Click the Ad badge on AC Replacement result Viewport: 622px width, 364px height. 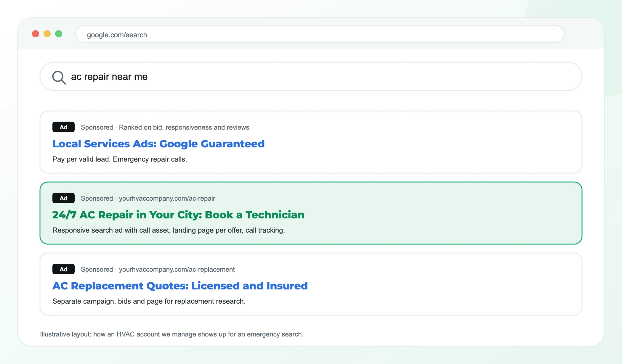(63, 269)
